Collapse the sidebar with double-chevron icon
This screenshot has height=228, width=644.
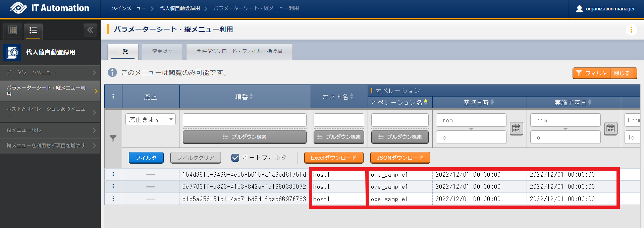[90, 30]
